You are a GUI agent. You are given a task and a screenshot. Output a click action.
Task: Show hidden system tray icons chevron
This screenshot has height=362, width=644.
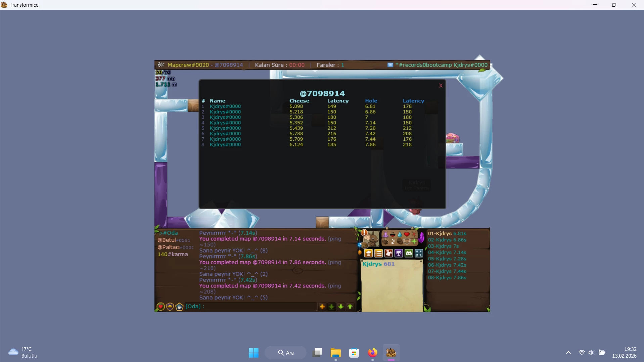click(x=568, y=353)
